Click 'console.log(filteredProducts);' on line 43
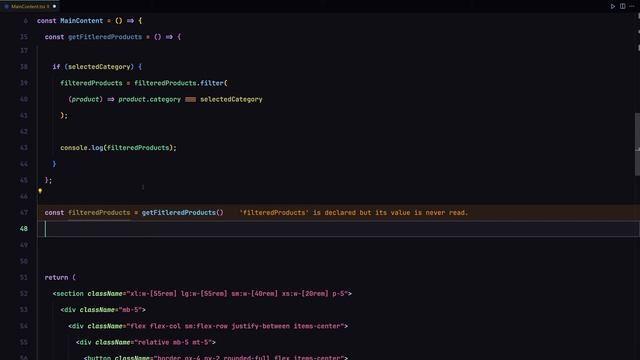The image size is (640, 360). [x=118, y=148]
